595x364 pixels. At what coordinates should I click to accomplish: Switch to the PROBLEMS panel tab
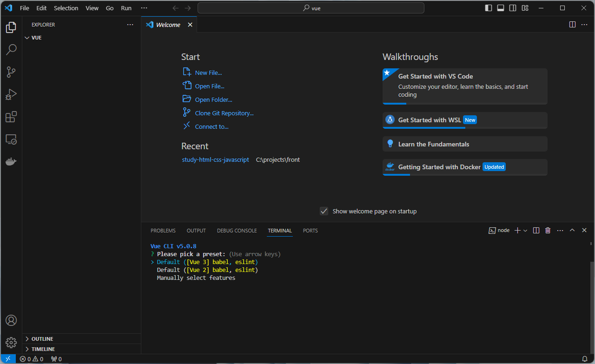163,231
